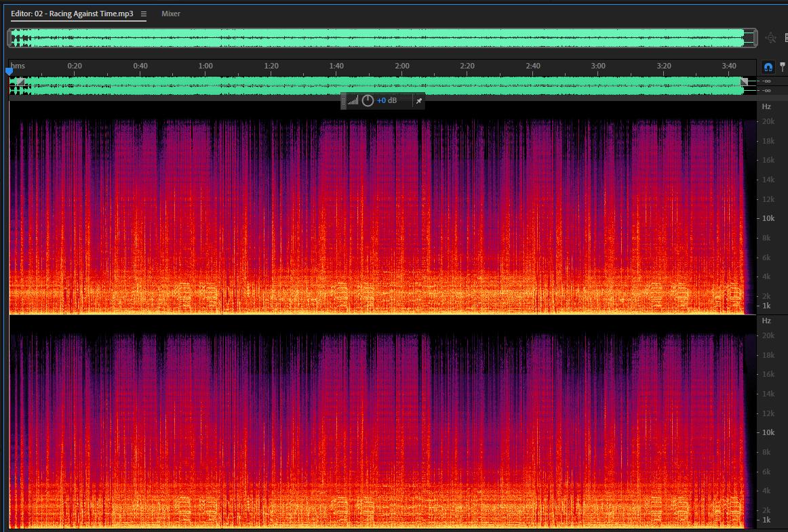The image size is (788, 532).
Task: Click the upper -∞ dB label
Action: (766, 81)
